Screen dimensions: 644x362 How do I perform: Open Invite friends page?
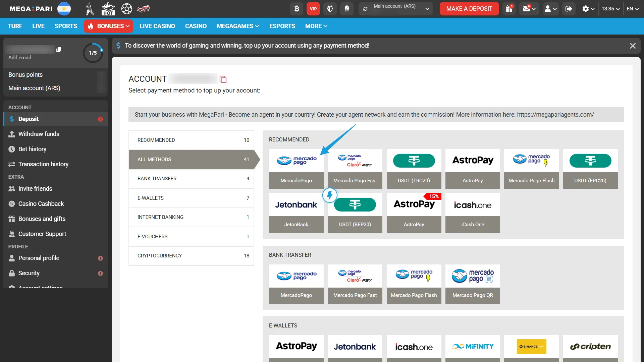coord(56,189)
